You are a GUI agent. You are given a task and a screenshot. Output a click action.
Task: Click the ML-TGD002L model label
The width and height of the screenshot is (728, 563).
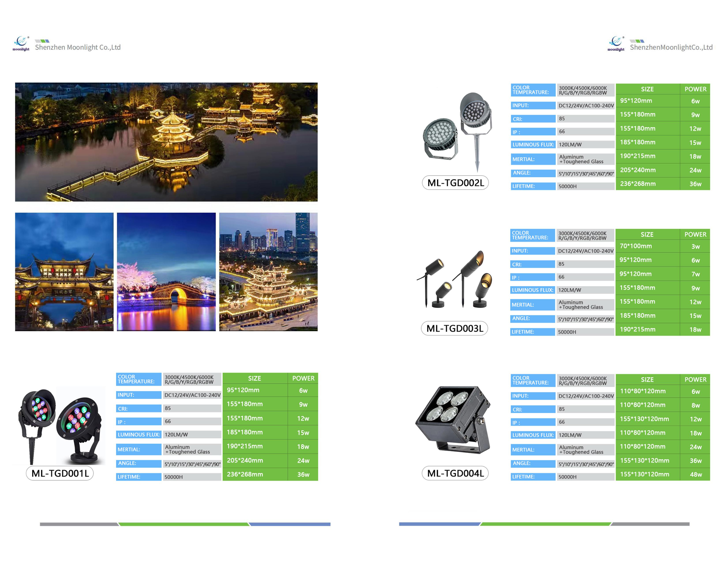click(455, 183)
